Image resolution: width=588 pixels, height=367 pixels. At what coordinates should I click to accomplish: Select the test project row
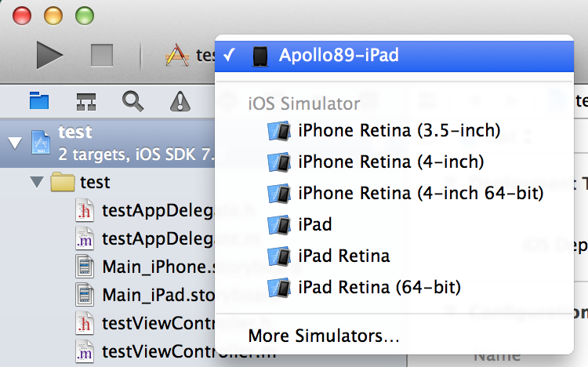click(x=107, y=144)
